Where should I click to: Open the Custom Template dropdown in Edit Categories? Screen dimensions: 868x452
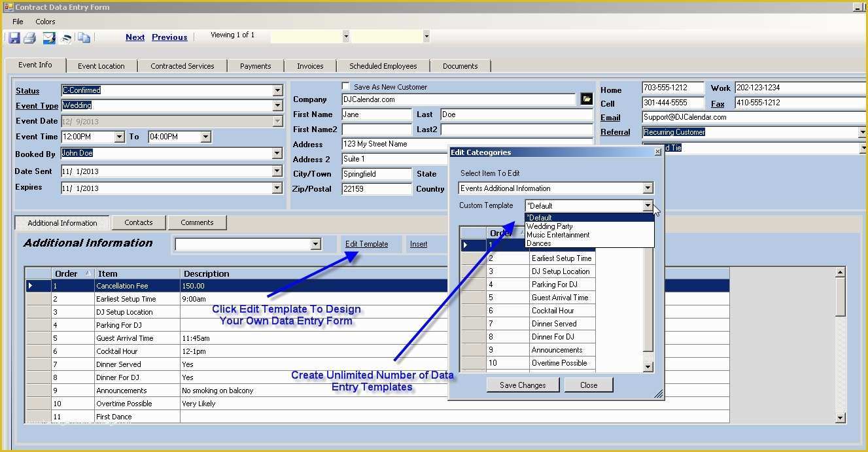click(x=648, y=205)
